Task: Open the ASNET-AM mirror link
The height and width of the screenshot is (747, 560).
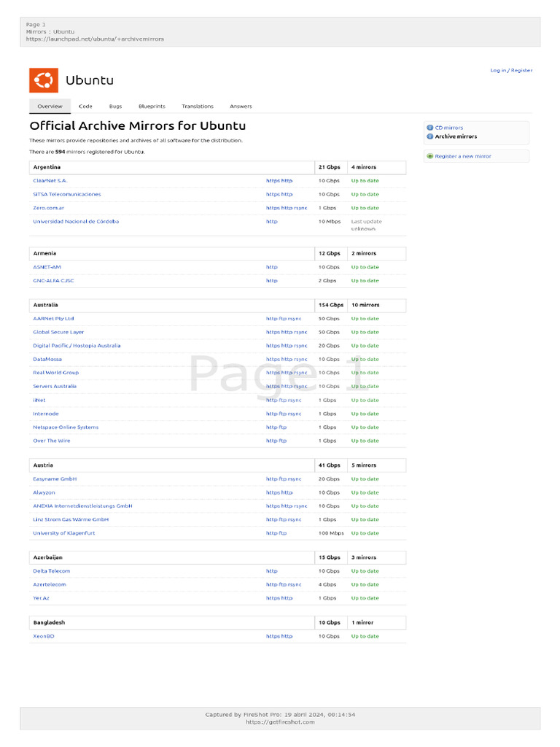Action: pyautogui.click(x=47, y=267)
